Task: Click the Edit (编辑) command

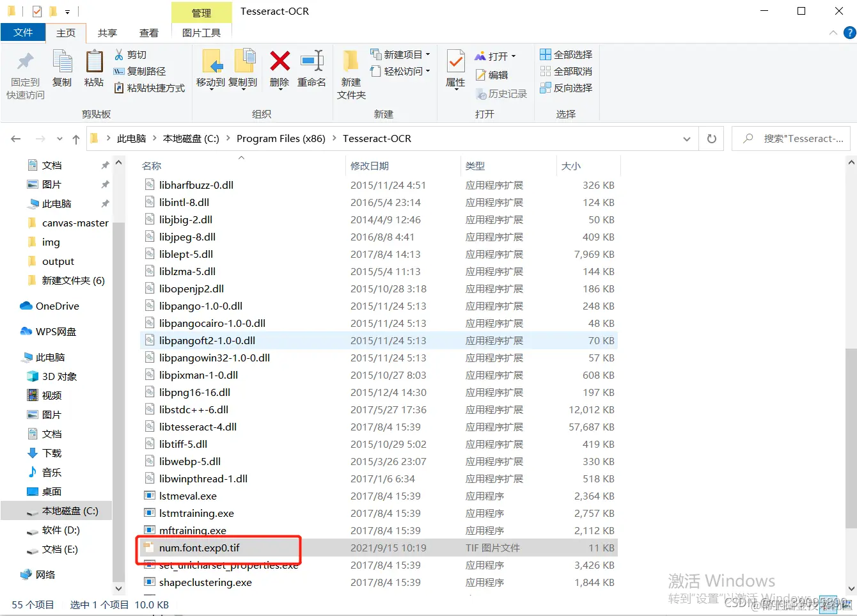Action: tap(492, 75)
